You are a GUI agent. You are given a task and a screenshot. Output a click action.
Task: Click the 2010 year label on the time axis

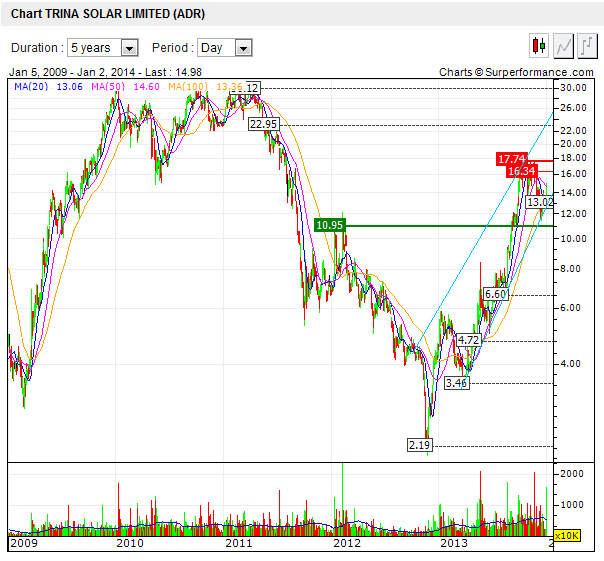(130, 543)
